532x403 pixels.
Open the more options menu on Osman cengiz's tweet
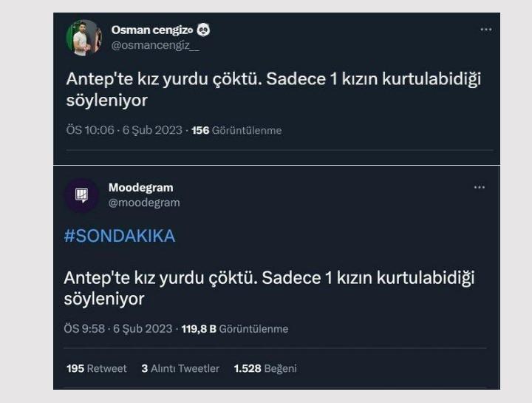click(x=485, y=30)
